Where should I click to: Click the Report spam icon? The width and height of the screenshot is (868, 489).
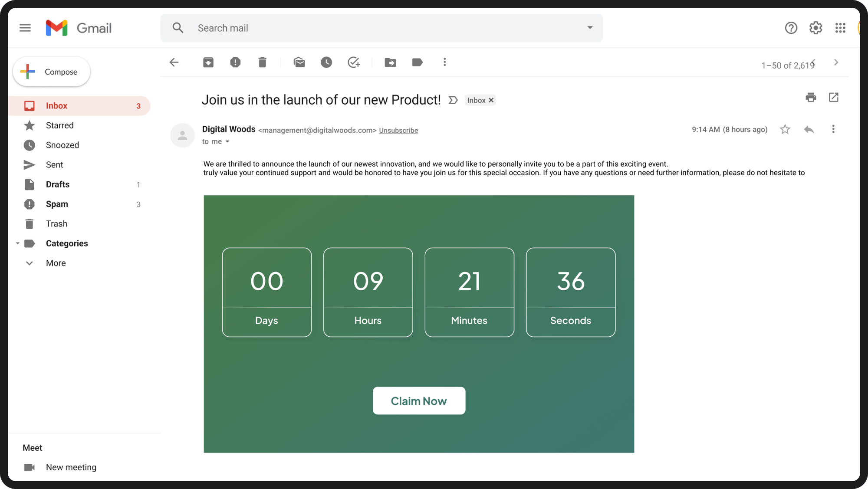(236, 62)
